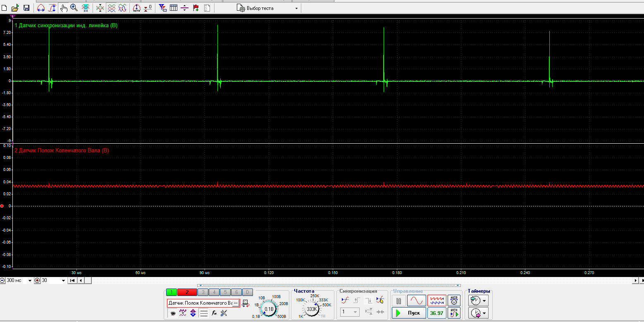Click the greyed checklist document icon
The width and height of the screenshot is (644, 322).
click(x=207, y=8)
